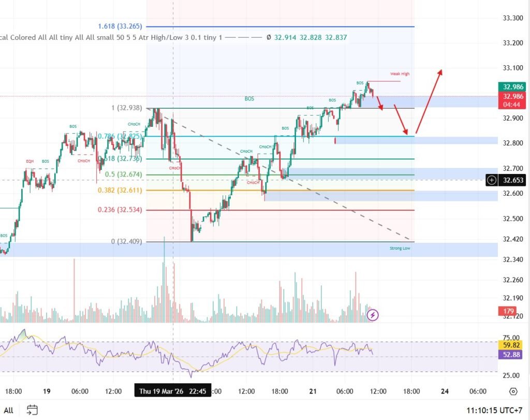Open chart settings hexagon icon on time axis
Image resolution: width=530 pixels, height=420 pixels.
tap(513, 392)
